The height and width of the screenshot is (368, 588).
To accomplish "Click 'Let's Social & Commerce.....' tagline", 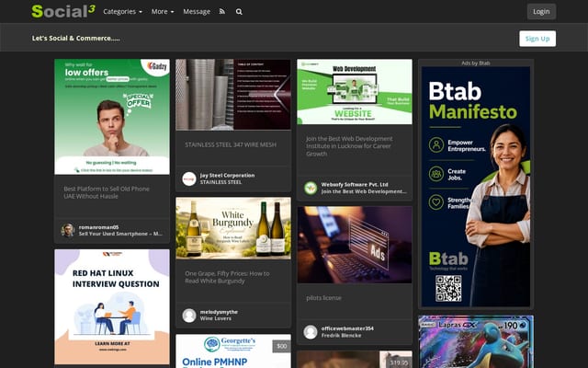I will (x=75, y=39).
